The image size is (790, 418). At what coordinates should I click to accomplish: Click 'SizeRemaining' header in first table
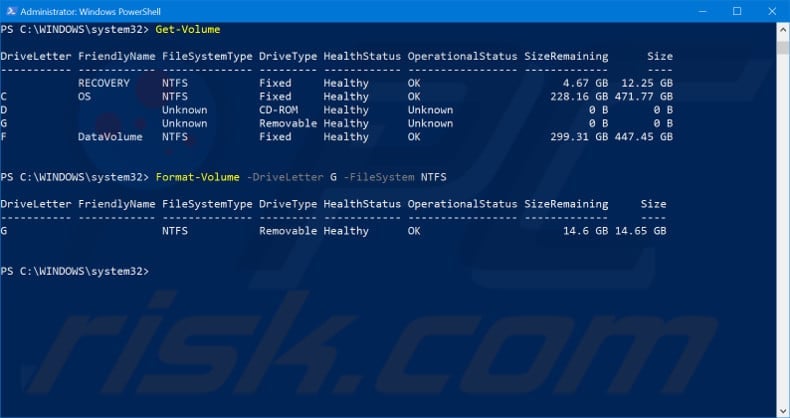click(566, 56)
